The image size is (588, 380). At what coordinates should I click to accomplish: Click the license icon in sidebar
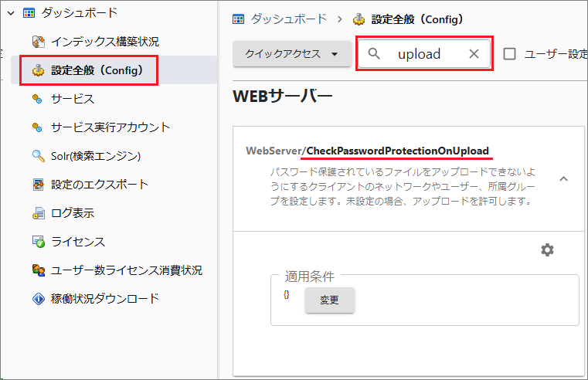point(38,242)
